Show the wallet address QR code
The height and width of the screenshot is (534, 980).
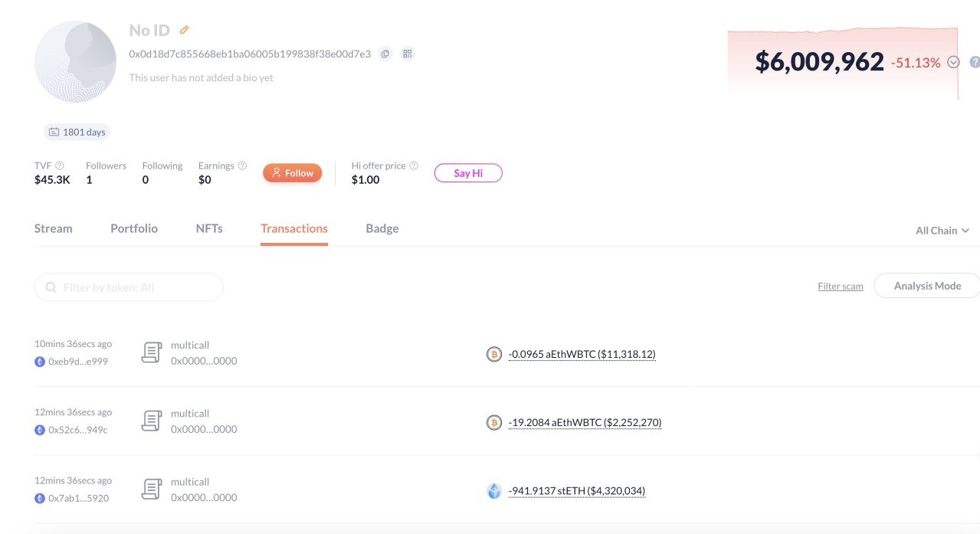pos(408,54)
